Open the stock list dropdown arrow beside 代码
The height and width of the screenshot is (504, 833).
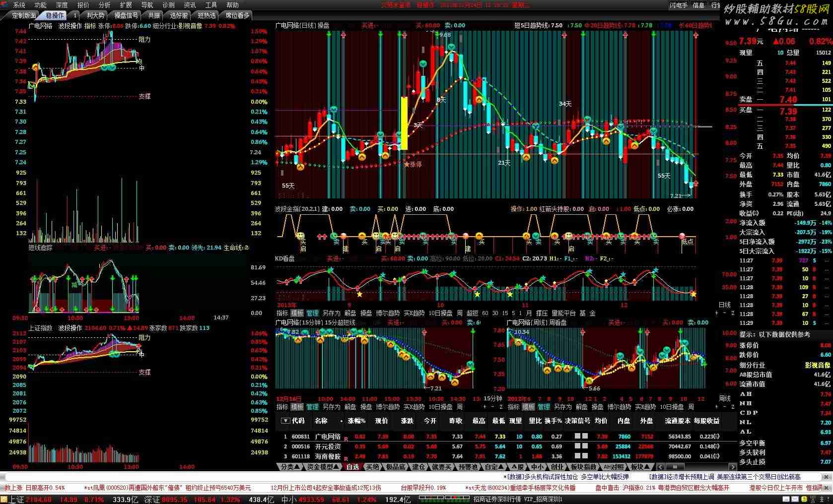[285, 421]
